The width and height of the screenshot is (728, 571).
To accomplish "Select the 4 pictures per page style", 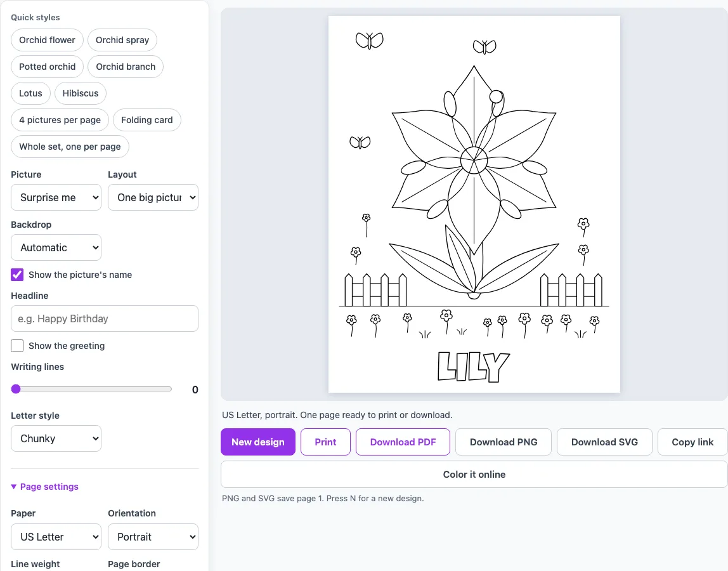I will 60,120.
